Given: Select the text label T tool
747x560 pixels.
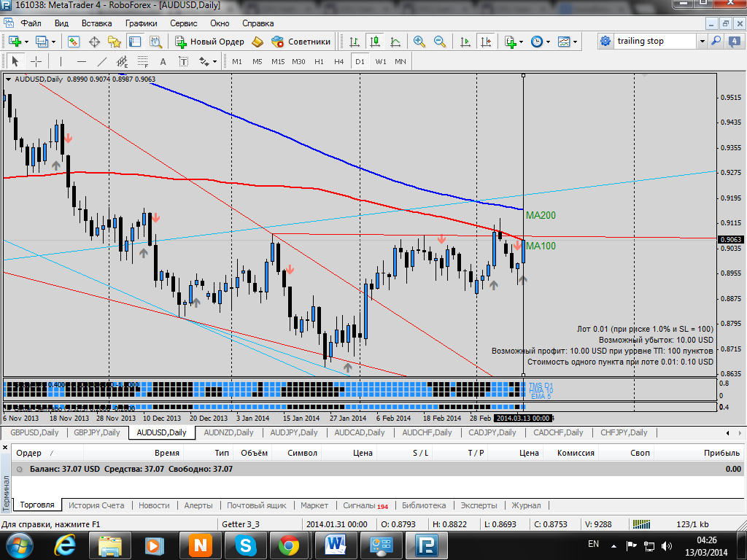Looking at the screenshot, I should tap(183, 61).
